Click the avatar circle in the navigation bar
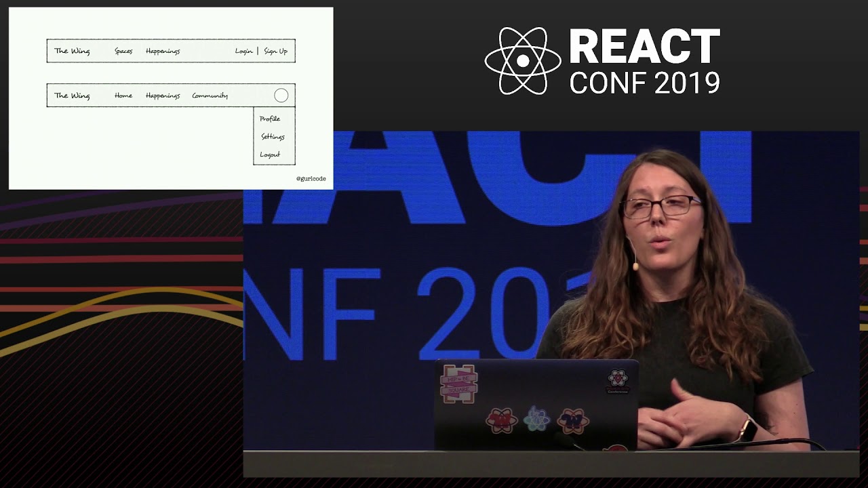Image resolution: width=868 pixels, height=488 pixels. pyautogui.click(x=281, y=95)
